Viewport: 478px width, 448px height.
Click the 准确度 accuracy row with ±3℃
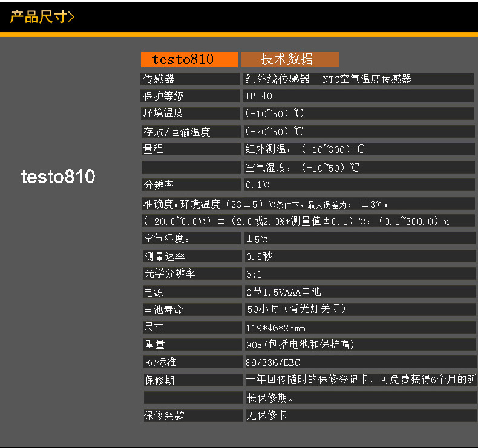(x=308, y=204)
